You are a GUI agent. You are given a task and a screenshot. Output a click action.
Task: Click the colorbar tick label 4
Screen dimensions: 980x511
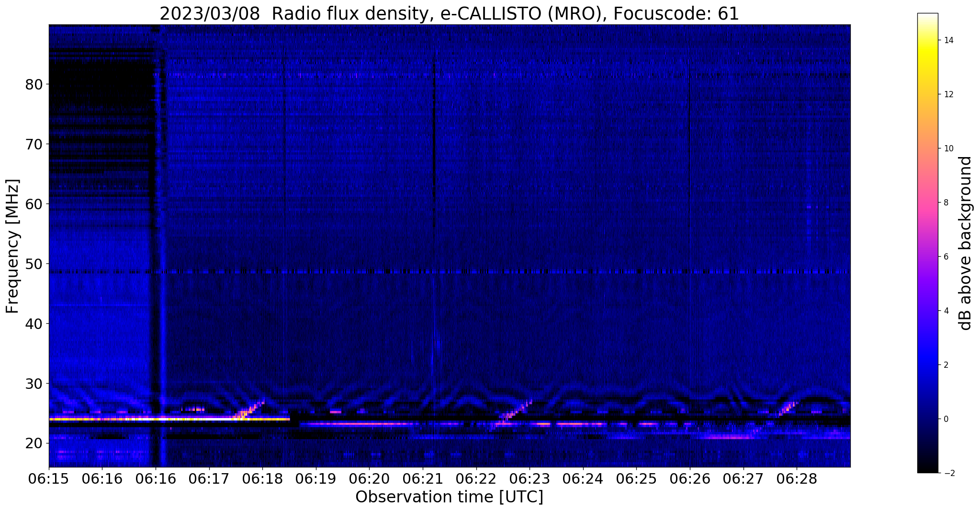946,311
